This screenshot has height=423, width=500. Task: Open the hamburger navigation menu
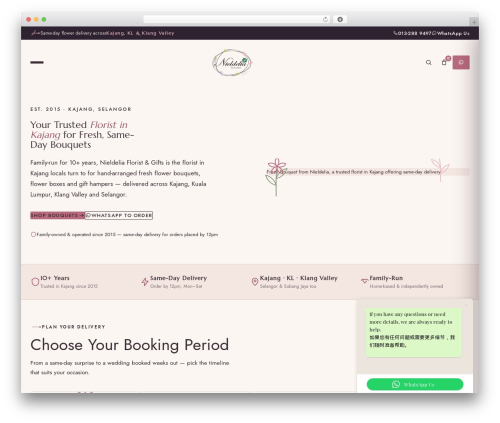(37, 62)
